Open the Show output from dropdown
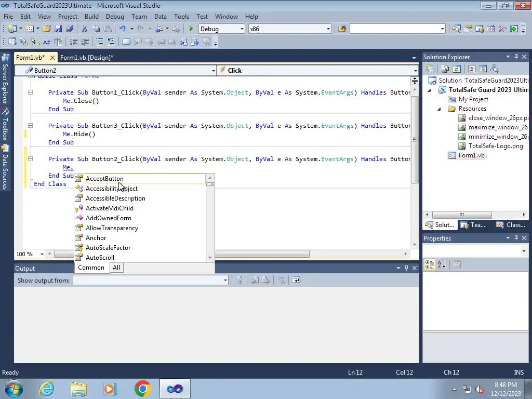 coord(225,280)
